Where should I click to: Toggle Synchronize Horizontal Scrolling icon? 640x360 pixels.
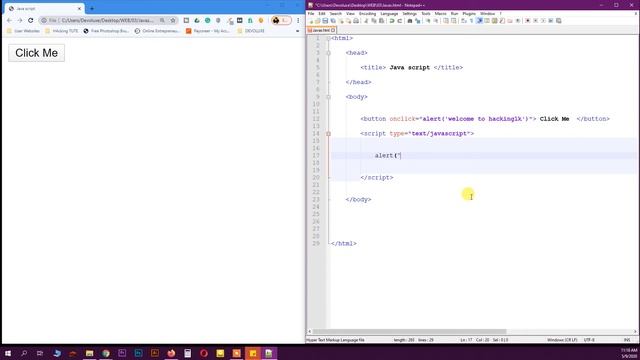pos(453,21)
